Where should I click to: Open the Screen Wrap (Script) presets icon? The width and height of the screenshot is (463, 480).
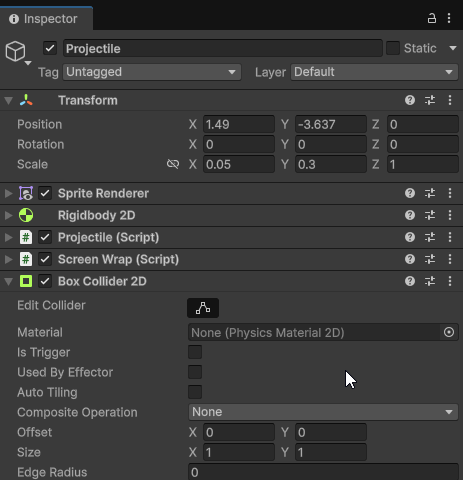pos(430,259)
